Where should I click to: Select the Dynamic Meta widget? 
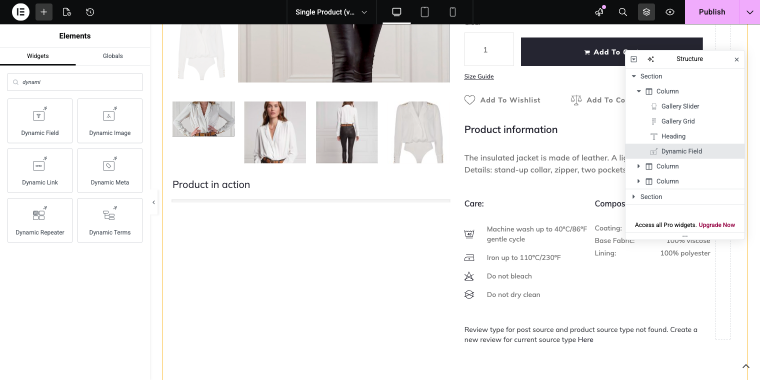(110, 171)
